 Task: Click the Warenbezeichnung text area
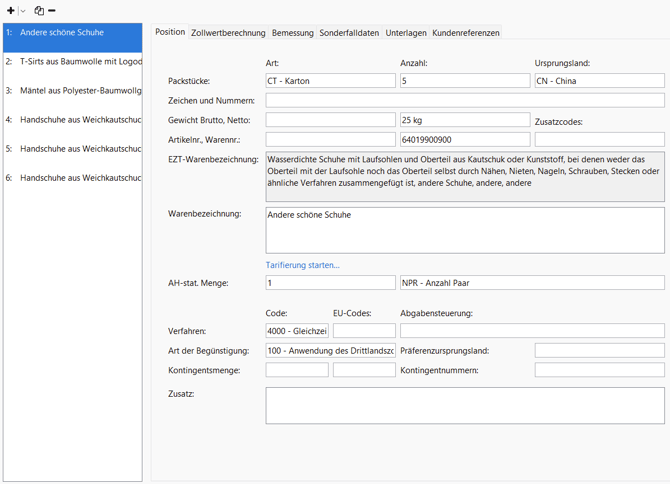coord(465,231)
